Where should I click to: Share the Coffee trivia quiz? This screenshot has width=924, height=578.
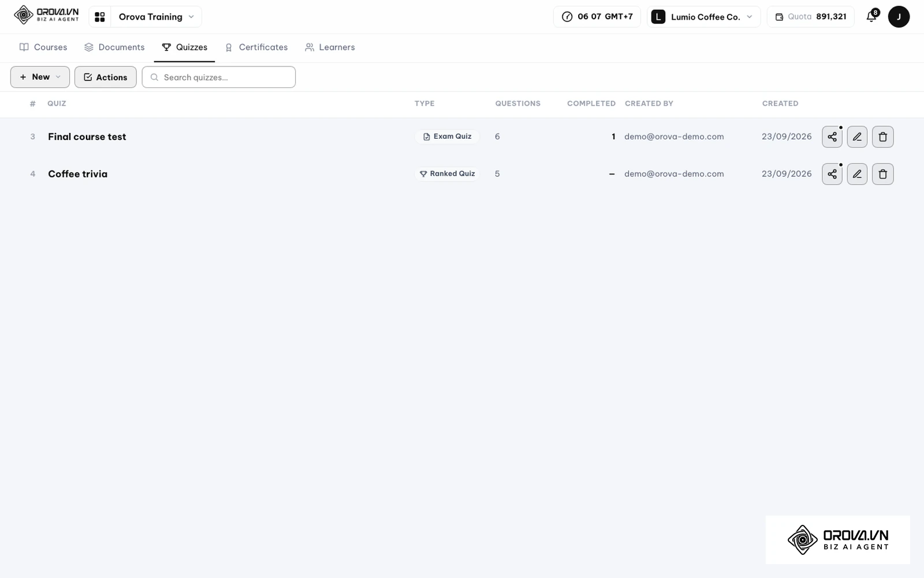pyautogui.click(x=832, y=174)
